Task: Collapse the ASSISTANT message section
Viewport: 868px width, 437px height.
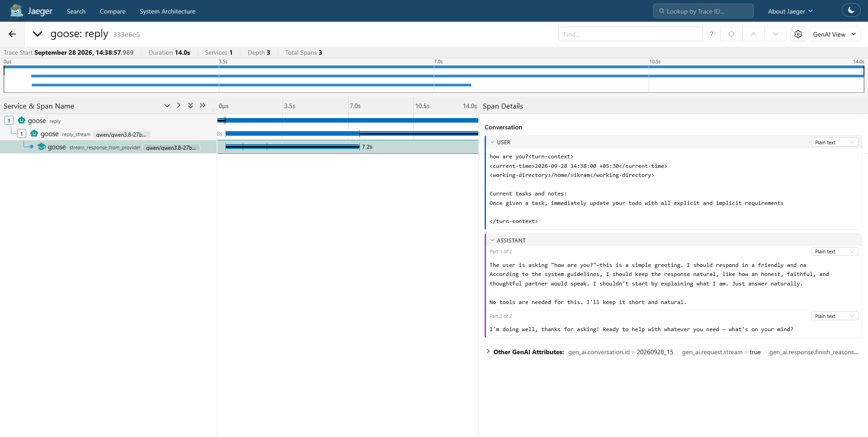Action: (x=492, y=241)
